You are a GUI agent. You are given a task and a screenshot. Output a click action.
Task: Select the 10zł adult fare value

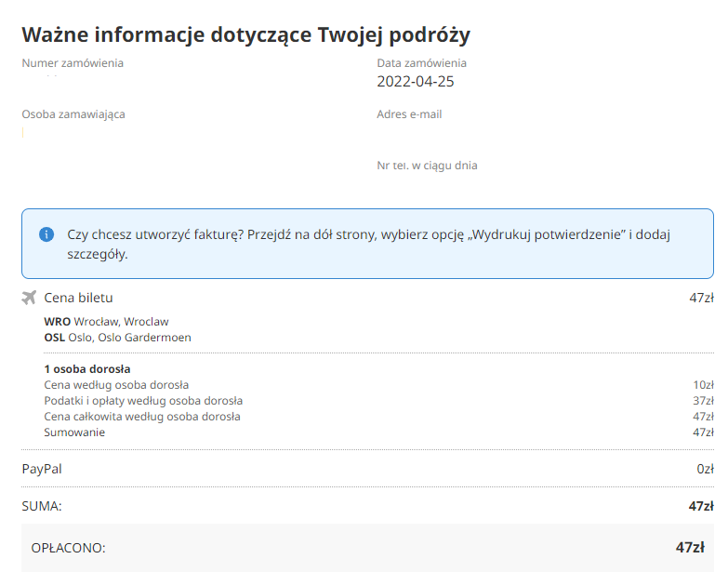(x=704, y=385)
